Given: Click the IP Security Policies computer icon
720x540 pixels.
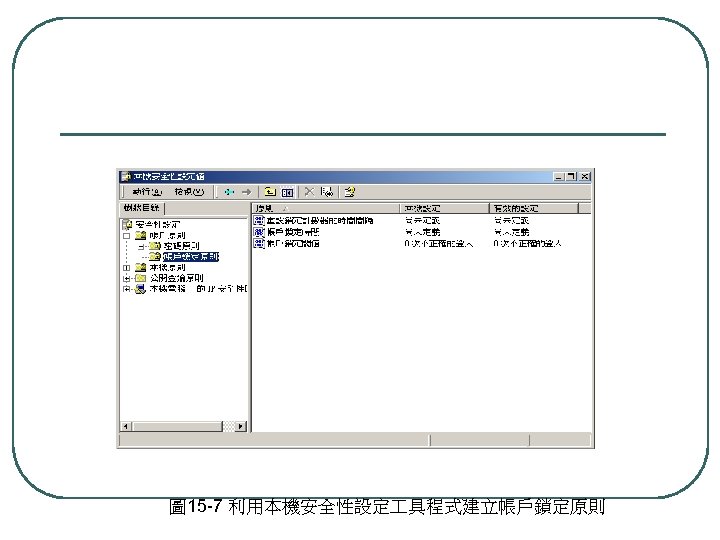Looking at the screenshot, I should (141, 289).
